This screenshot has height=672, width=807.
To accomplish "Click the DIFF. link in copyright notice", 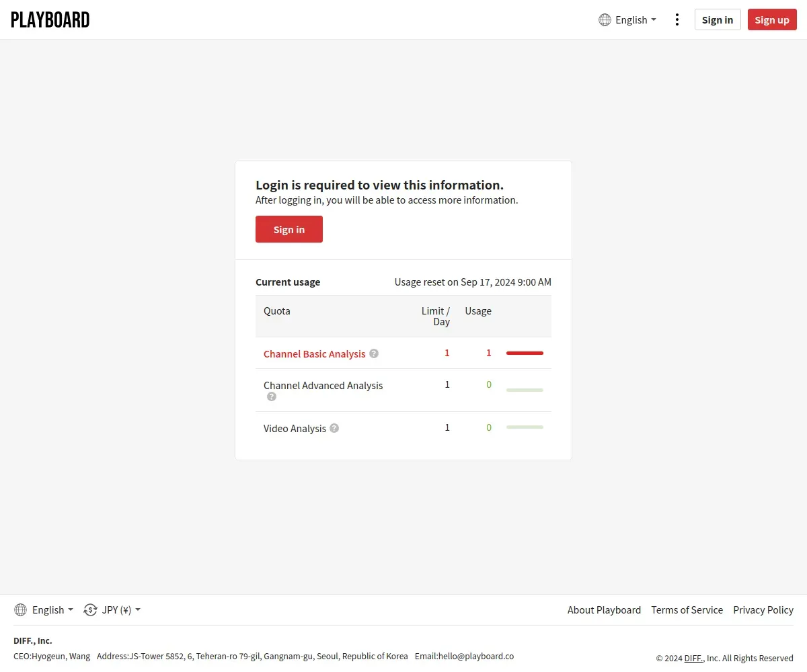I will coord(693,659).
